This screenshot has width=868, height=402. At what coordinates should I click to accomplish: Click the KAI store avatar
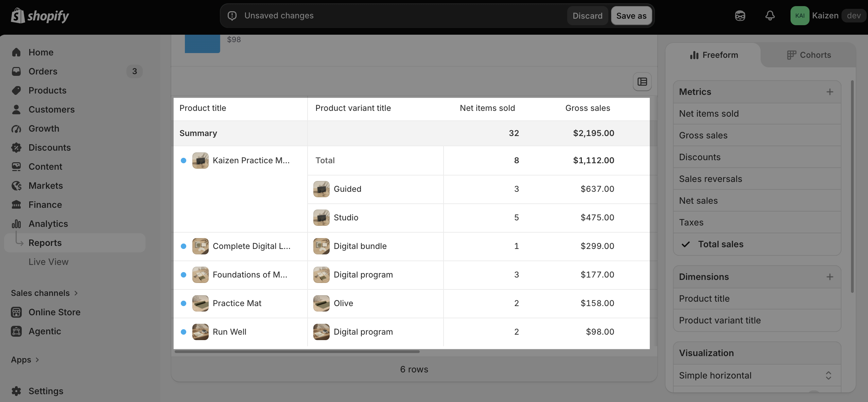click(x=800, y=16)
